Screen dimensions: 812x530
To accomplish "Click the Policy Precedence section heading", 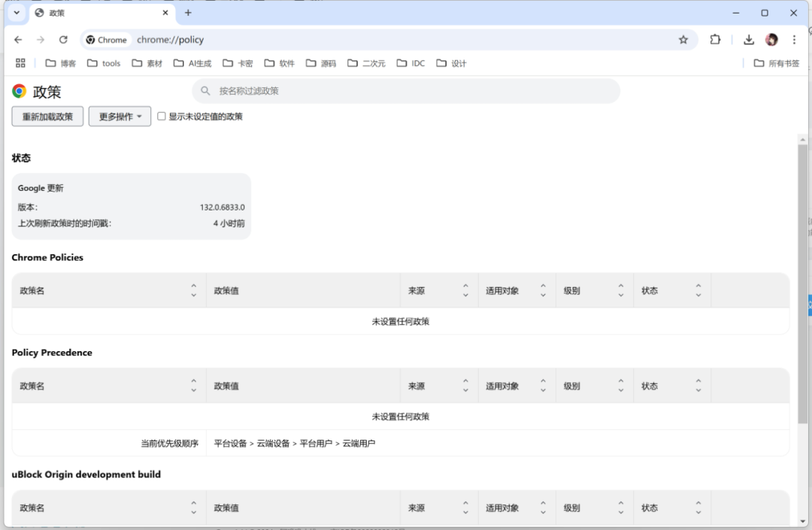I will point(52,353).
